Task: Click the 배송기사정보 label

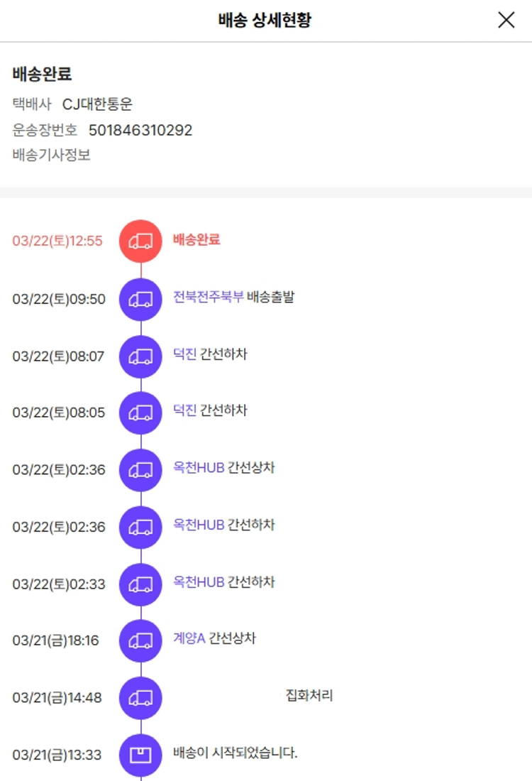Action: [x=51, y=155]
